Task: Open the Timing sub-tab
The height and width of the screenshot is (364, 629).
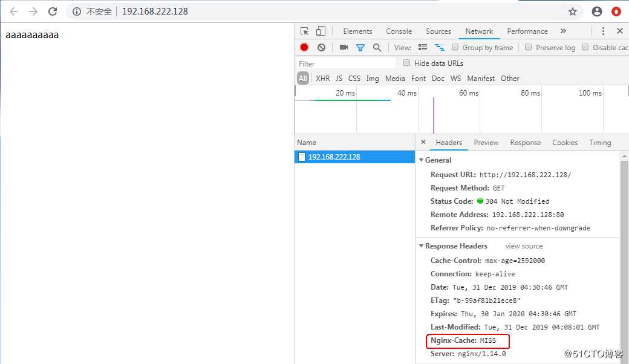Action: (600, 142)
